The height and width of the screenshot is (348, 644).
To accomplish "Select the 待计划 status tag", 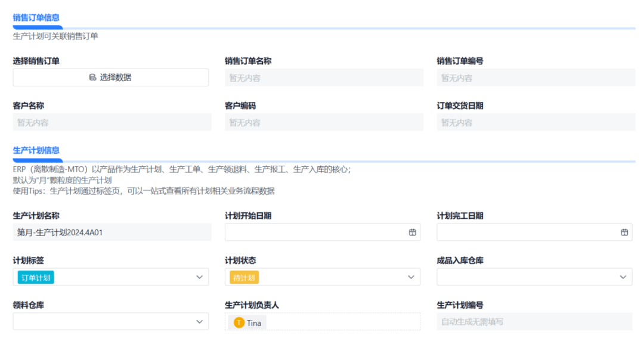I will coord(244,278).
